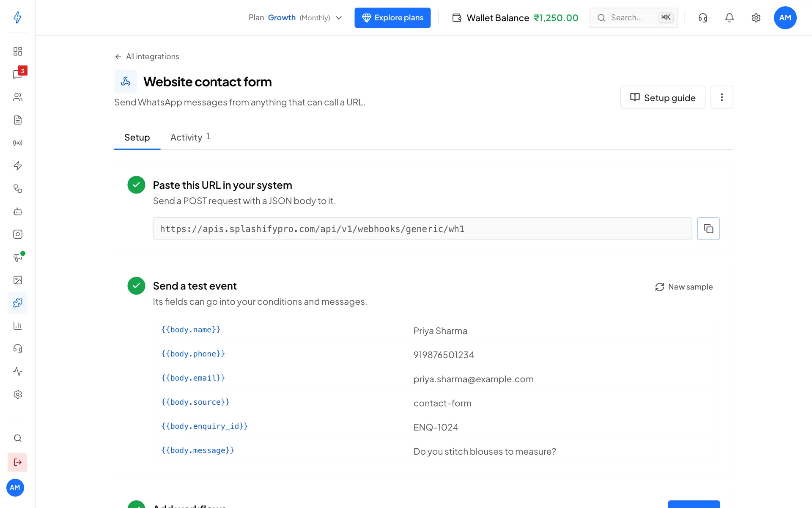The height and width of the screenshot is (508, 812).
Task: Open the workflow nodes icon in sidebar
Action: coord(17,188)
